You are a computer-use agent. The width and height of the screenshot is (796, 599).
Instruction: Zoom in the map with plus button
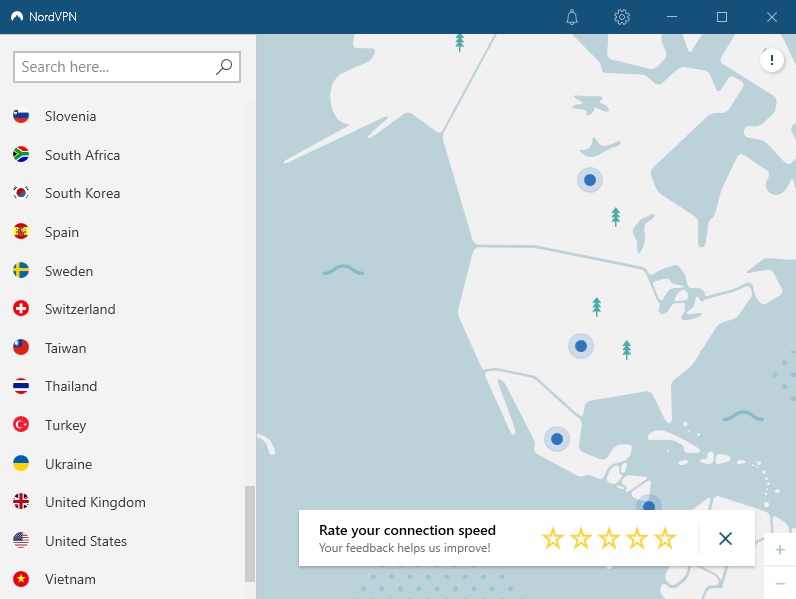tap(780, 550)
